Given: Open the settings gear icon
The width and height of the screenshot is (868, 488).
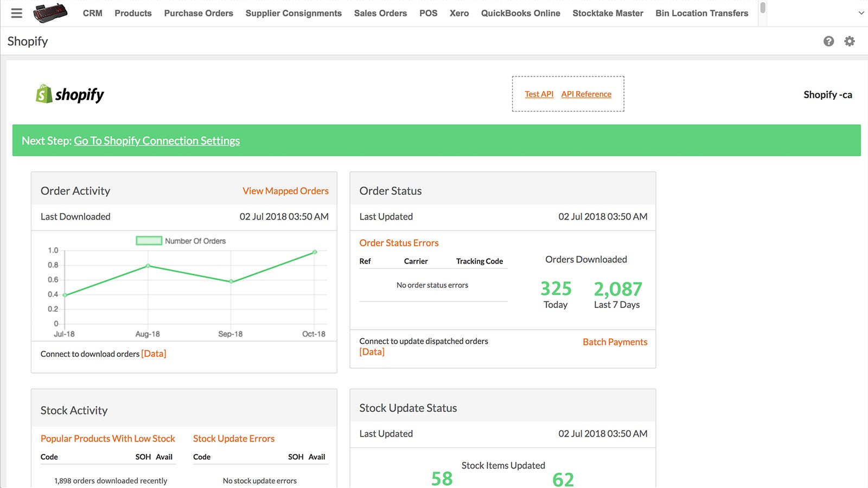Looking at the screenshot, I should pyautogui.click(x=850, y=41).
